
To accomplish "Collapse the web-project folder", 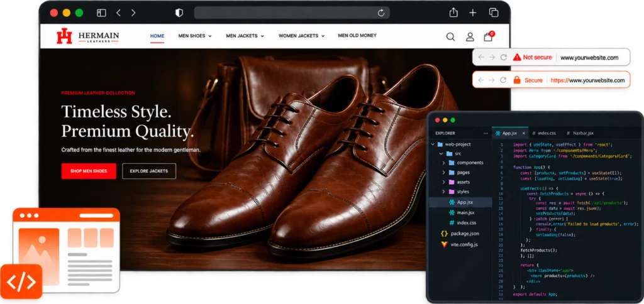I will tap(433, 144).
